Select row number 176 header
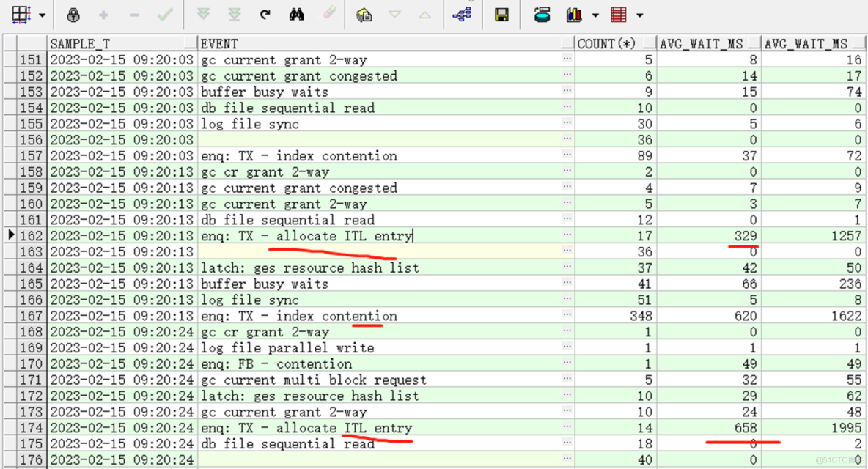Viewport: 868px width, 469px height. (31, 459)
